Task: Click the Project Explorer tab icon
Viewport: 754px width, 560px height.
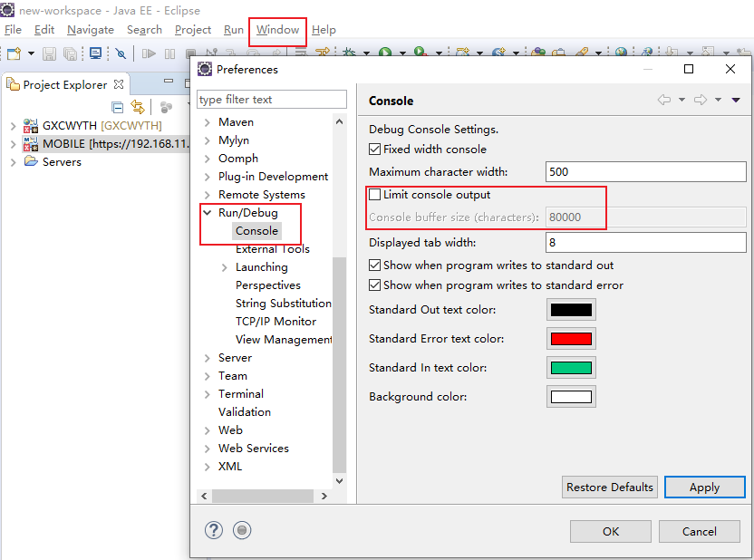Action: (13, 84)
